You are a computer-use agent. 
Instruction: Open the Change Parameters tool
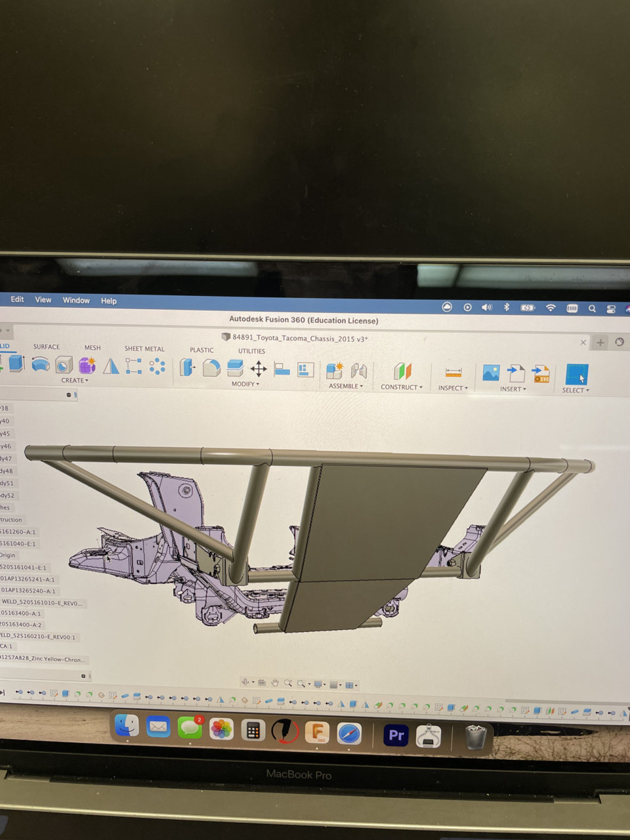point(306,369)
